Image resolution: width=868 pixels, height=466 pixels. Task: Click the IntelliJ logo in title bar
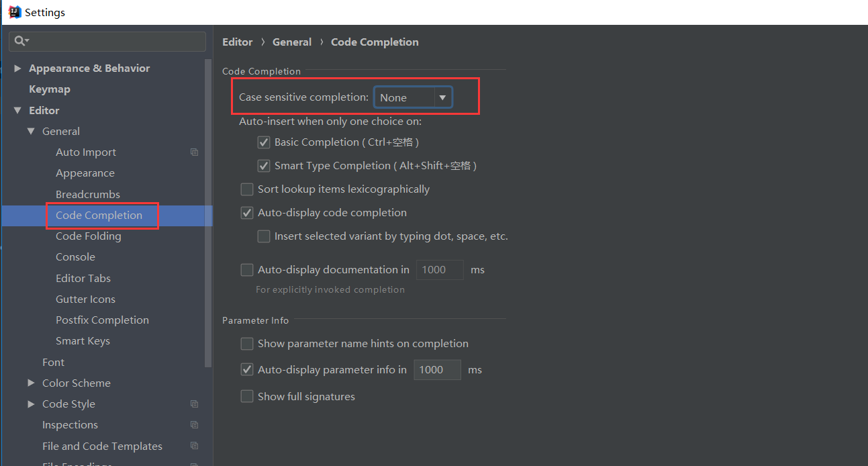pyautogui.click(x=14, y=12)
